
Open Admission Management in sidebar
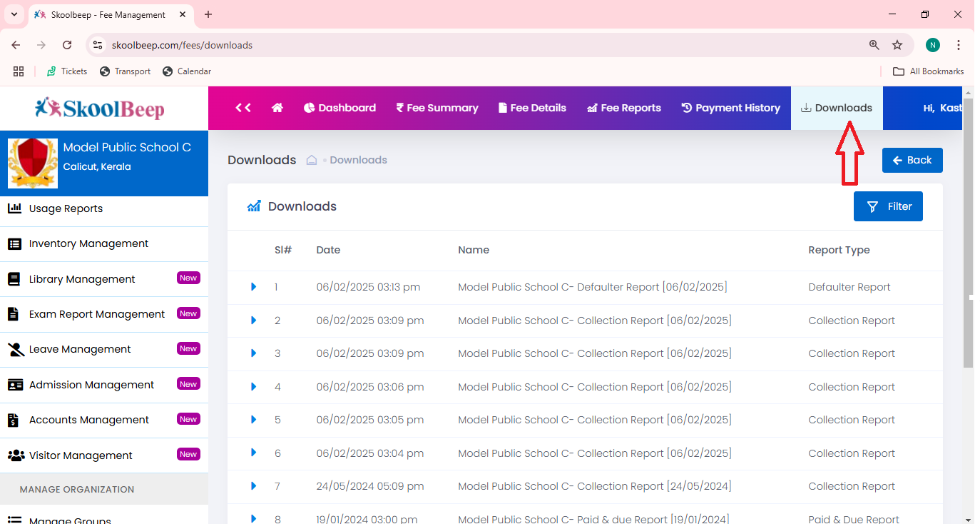(104, 385)
